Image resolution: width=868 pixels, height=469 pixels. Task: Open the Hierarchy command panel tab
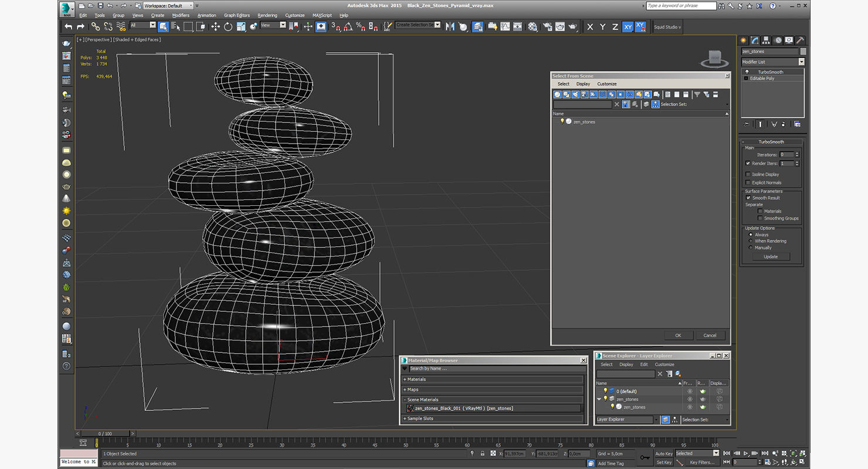767,40
